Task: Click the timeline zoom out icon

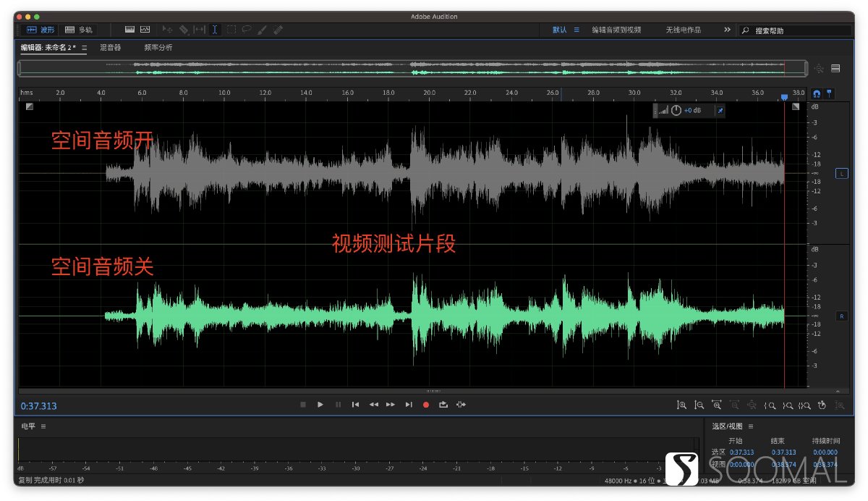Action: [x=734, y=405]
